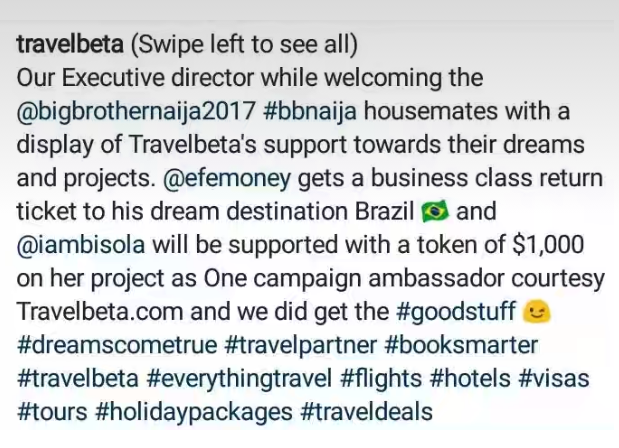This screenshot has width=619, height=448.
Task: Open the @efemoney mention
Action: (x=227, y=178)
